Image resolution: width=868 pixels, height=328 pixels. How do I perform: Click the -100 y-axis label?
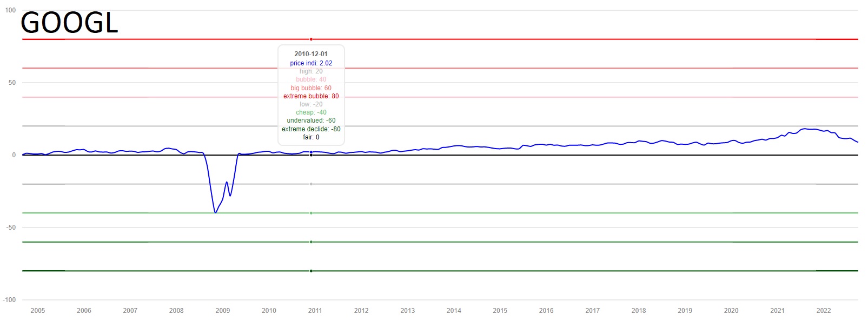pos(9,300)
